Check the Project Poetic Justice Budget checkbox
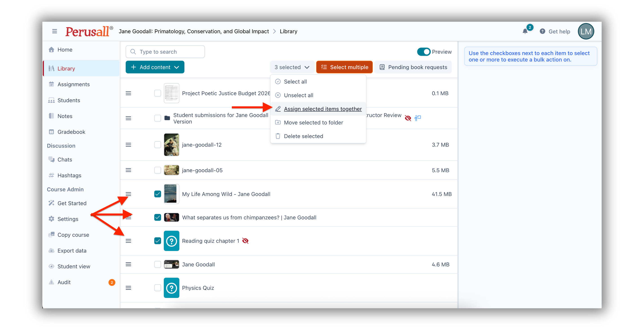The image size is (644, 330). [x=158, y=93]
